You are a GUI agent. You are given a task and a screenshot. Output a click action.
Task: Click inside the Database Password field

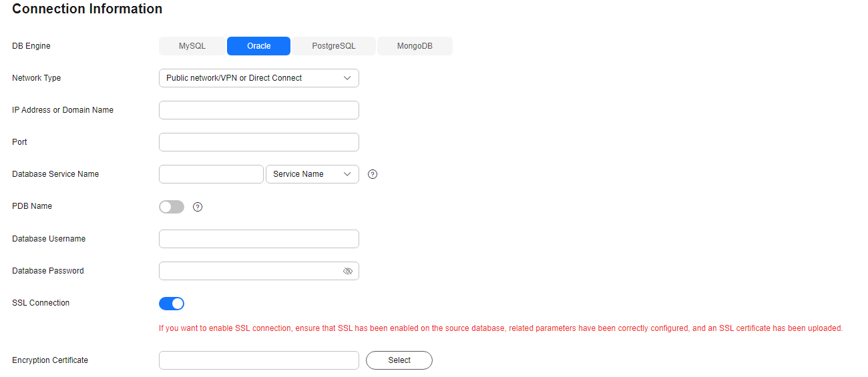click(250, 271)
